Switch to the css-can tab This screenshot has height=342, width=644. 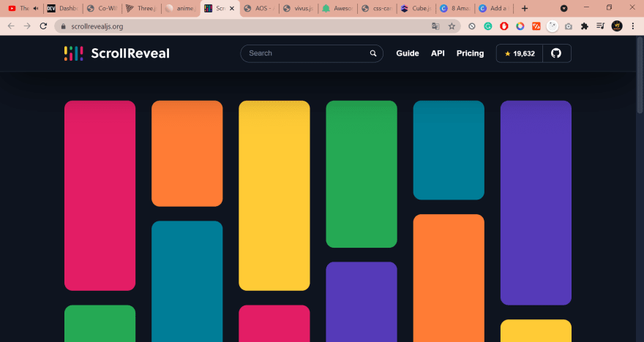click(x=377, y=8)
